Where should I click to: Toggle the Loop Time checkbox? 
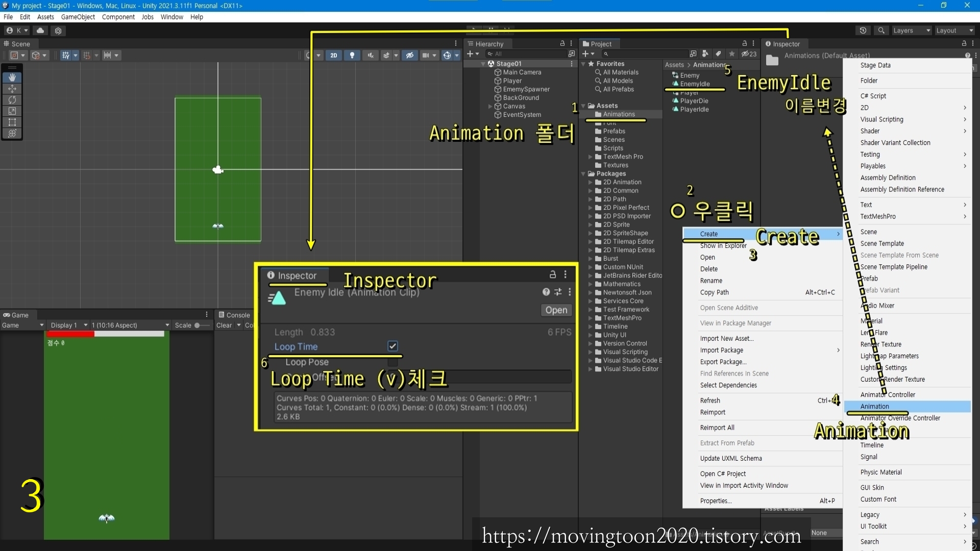pos(393,346)
